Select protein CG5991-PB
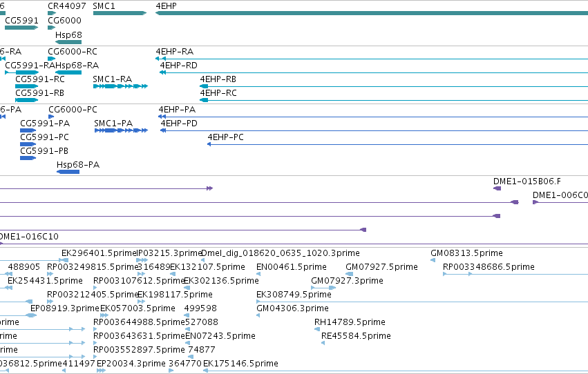Screen dimensions: 588x374 click(28, 158)
